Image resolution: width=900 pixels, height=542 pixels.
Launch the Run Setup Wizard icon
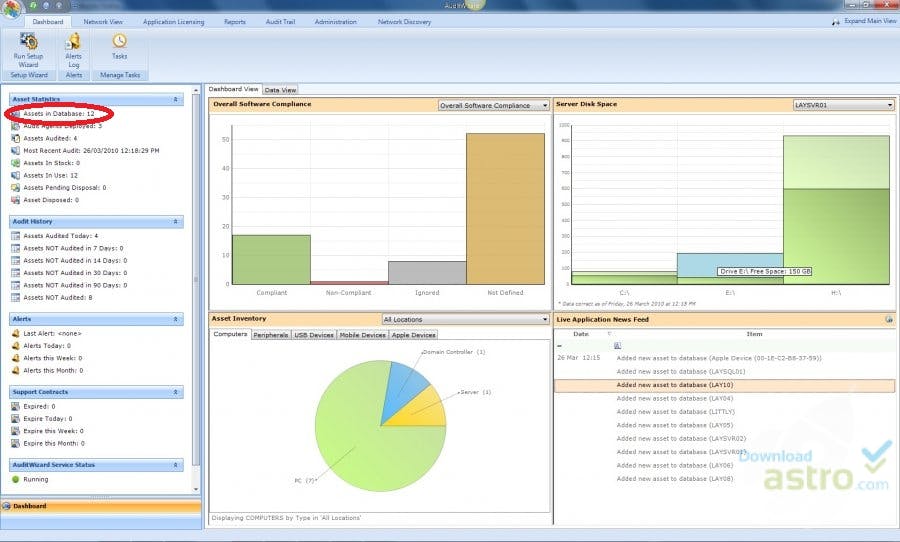click(x=28, y=42)
